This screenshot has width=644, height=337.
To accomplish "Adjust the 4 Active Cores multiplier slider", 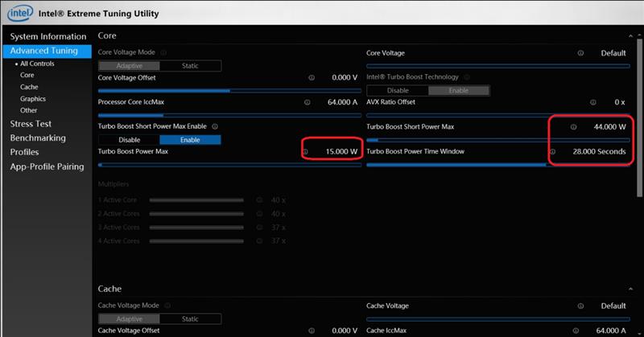I will coord(196,241).
